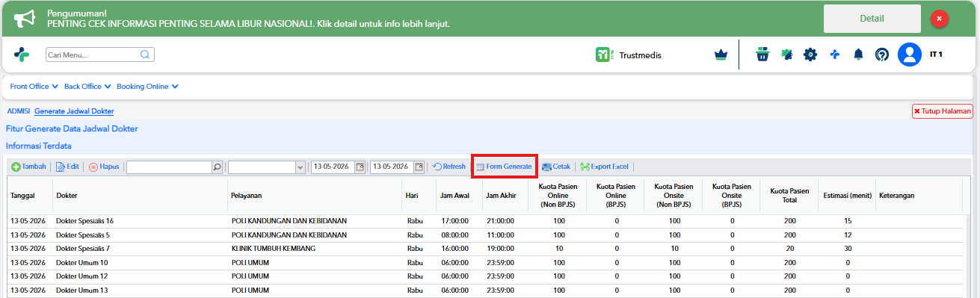The image size is (980, 298).
Task: Click the megaphone announcement icon
Action: coord(24,19)
